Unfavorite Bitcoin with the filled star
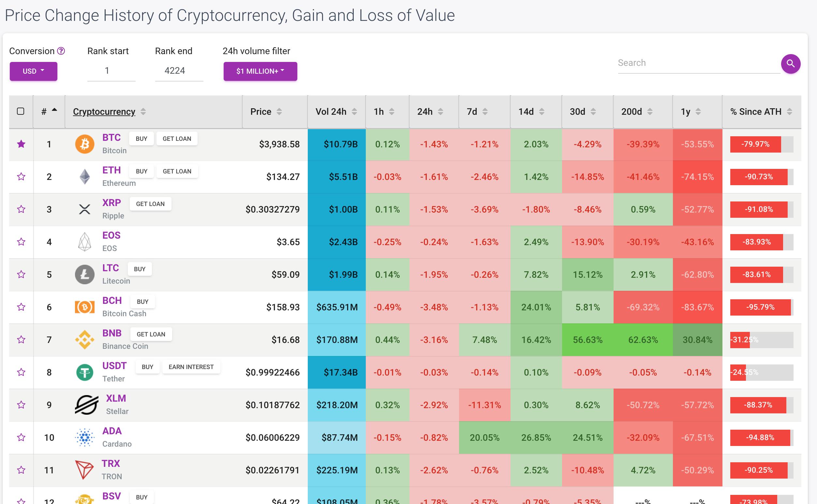 (x=21, y=144)
